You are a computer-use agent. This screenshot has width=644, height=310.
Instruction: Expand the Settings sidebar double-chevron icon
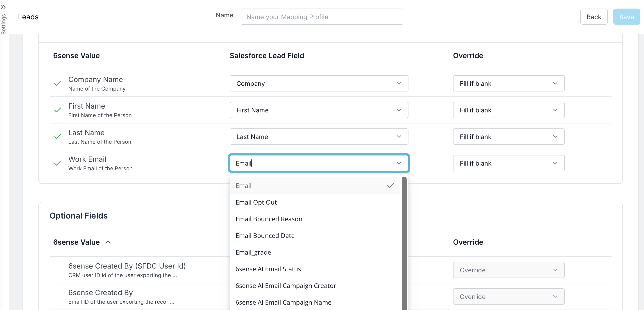click(x=3, y=7)
